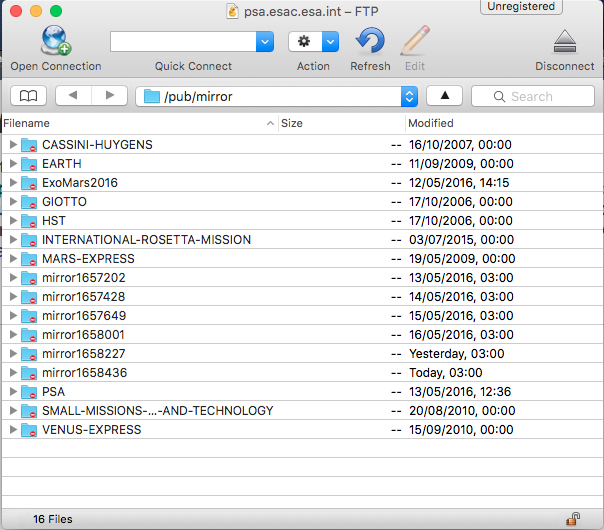604x530 pixels.
Task: Go to parent folder with up arrow
Action: (445, 96)
